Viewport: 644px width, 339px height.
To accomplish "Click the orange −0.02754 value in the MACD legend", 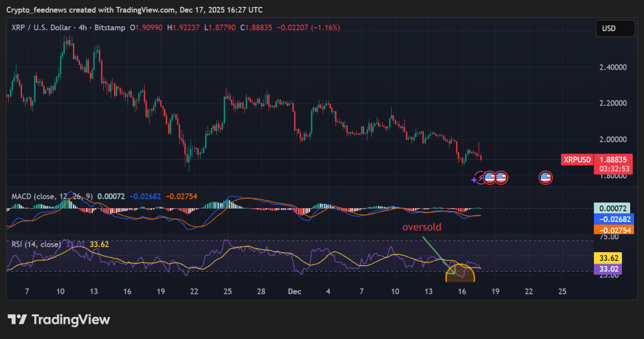I will pyautogui.click(x=181, y=196).
